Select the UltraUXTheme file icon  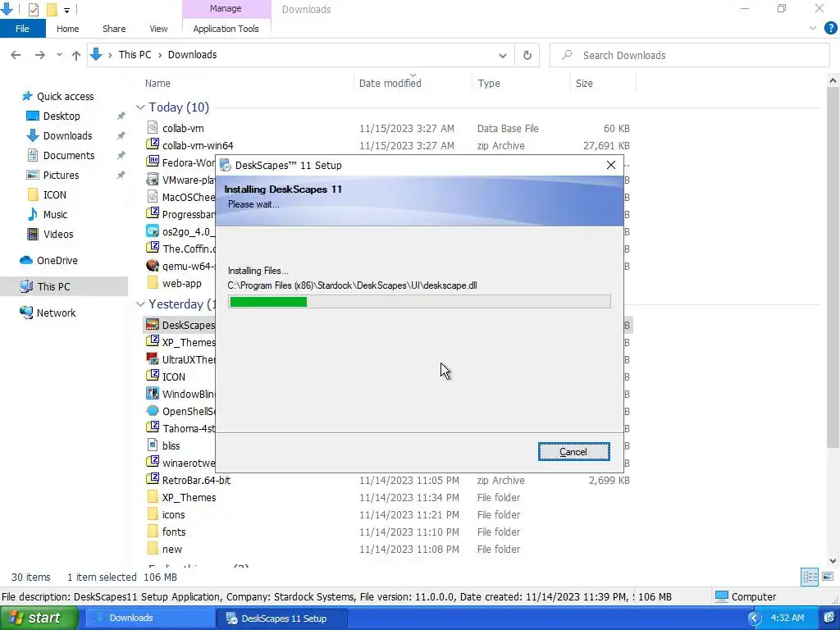153,359
